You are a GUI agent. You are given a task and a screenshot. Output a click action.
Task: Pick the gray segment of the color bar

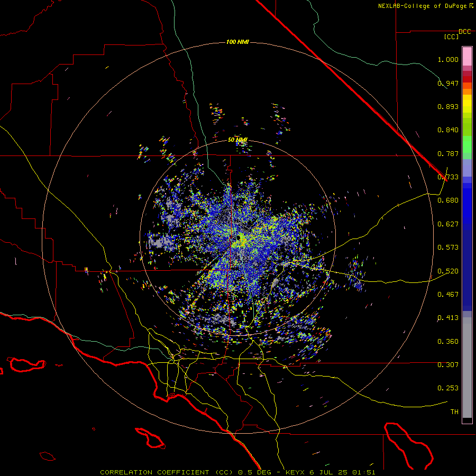click(467, 368)
